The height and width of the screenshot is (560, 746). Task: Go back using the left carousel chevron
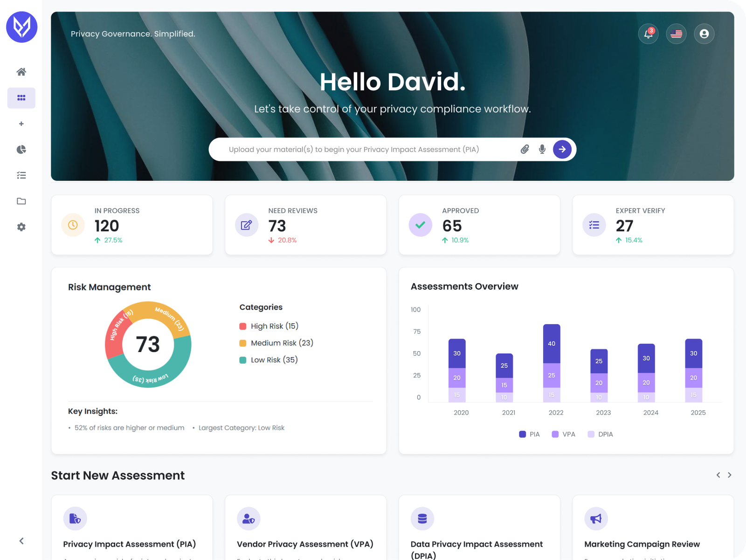[x=718, y=475]
